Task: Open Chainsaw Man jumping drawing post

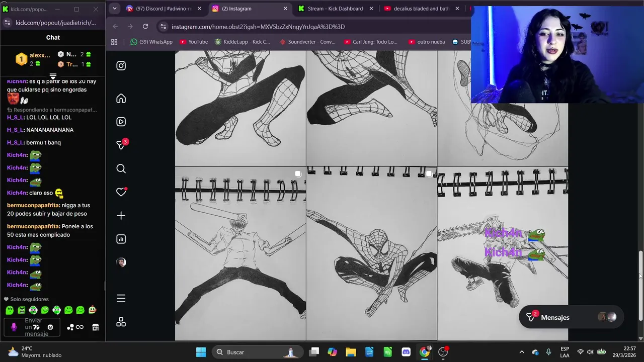Action: (x=503, y=254)
